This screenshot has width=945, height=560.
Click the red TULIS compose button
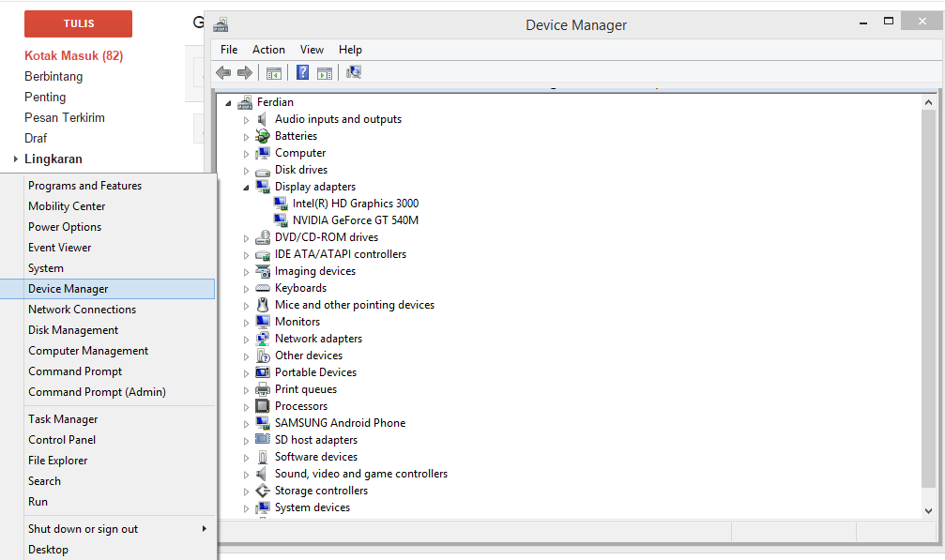click(78, 23)
